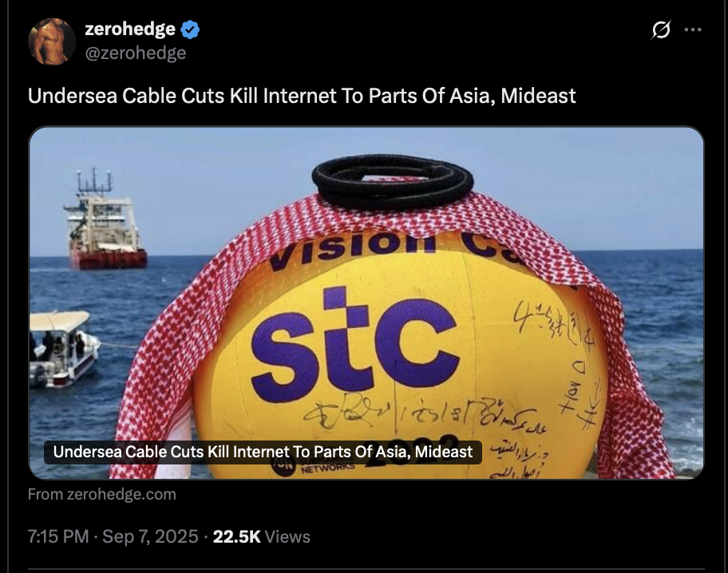The width and height of the screenshot is (728, 573).
Task: Click the Sep 7, 2025 date
Action: pos(150,536)
